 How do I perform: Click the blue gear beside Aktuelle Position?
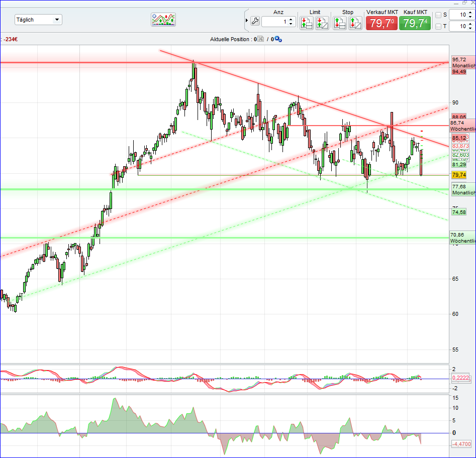[x=277, y=39]
